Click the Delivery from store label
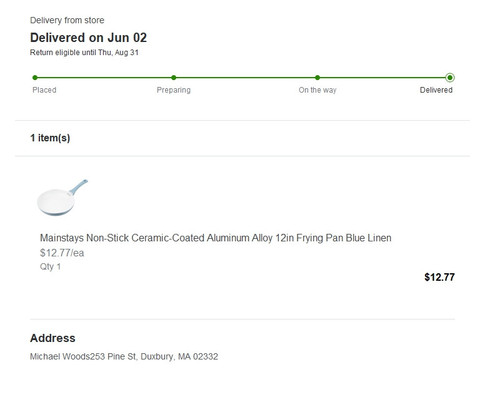This screenshot has height=404, width=500. [x=67, y=20]
